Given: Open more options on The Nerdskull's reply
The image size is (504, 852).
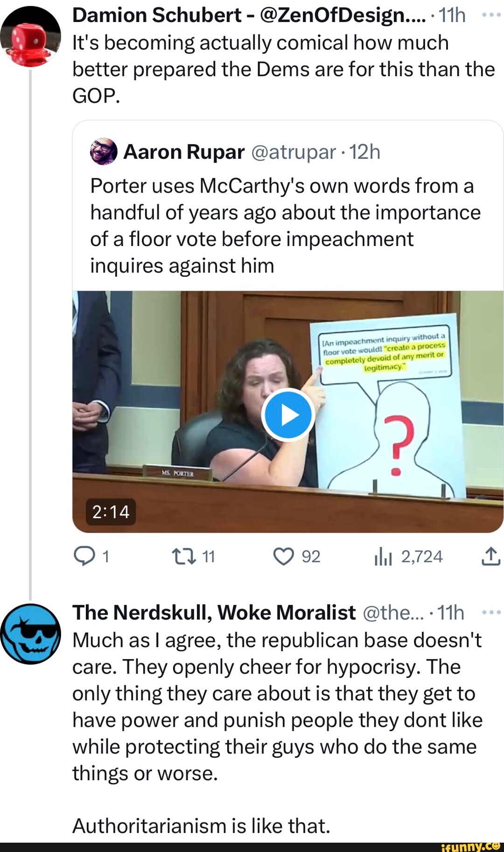Looking at the screenshot, I should point(491,612).
